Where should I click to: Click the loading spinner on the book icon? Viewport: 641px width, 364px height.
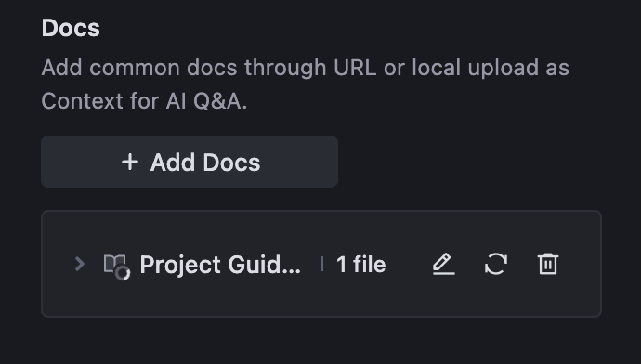pos(123,273)
